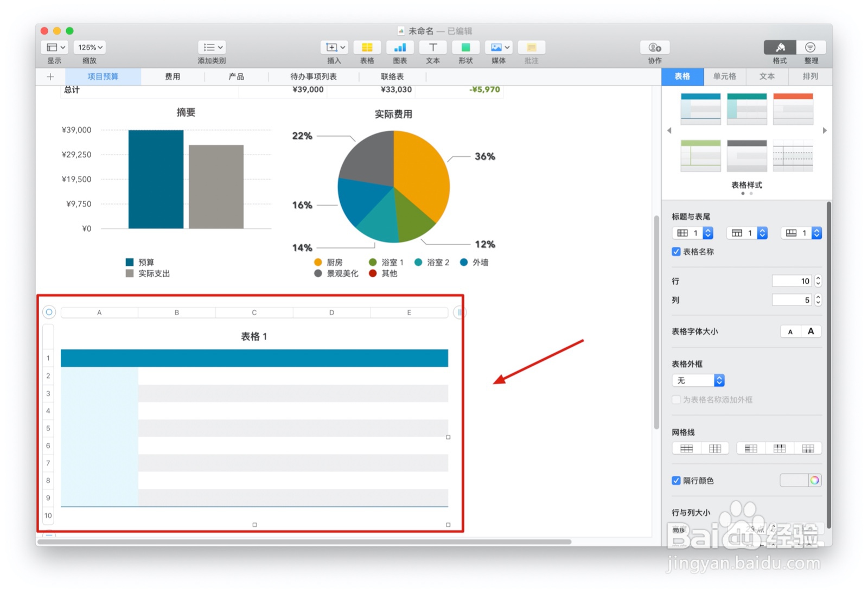This screenshot has width=868, height=593.
Task: Click the Comment (批注) toolbar icon
Action: pos(531,48)
